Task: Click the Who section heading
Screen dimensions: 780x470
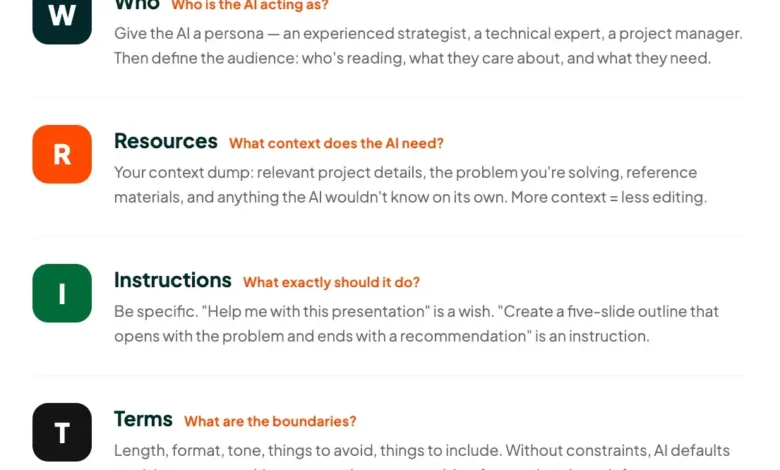Action: pyautogui.click(x=137, y=5)
